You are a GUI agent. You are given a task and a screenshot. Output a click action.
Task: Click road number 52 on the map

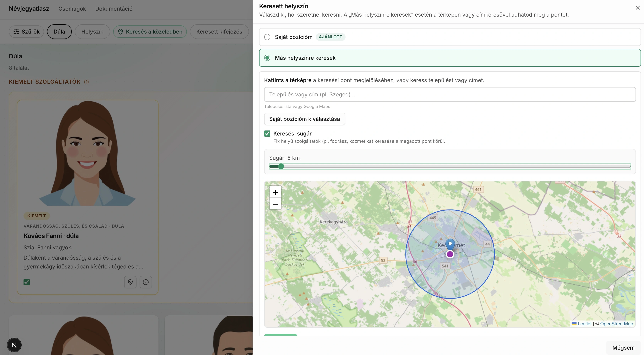click(x=383, y=260)
